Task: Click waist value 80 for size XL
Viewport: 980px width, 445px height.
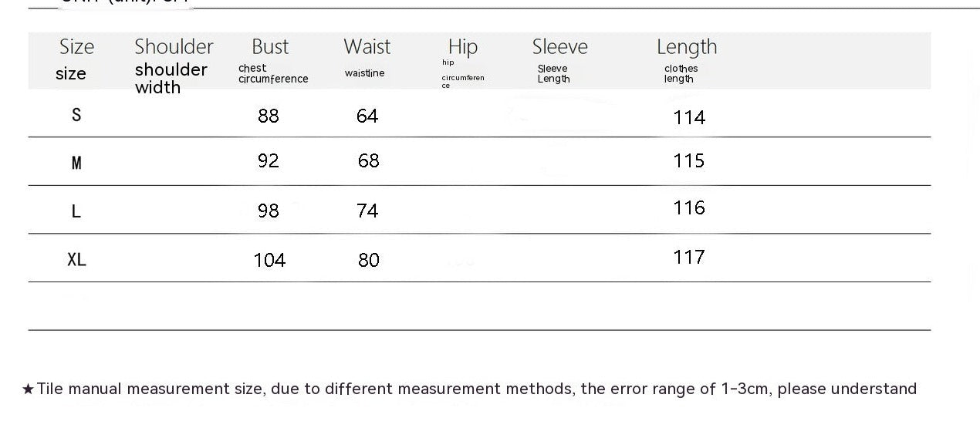Action: pos(369,261)
